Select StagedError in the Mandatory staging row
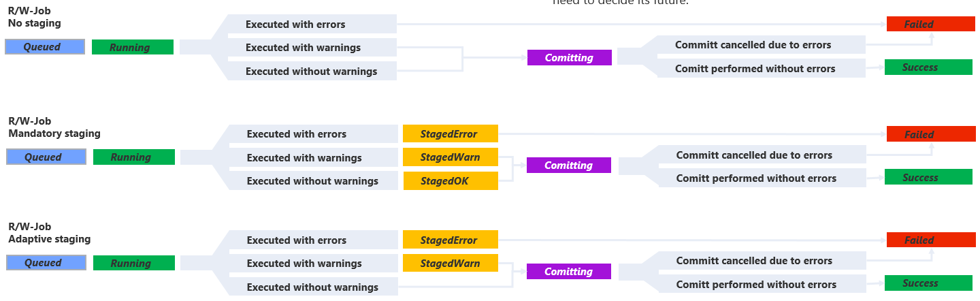Screen dimensions: 980x301 click(x=450, y=134)
